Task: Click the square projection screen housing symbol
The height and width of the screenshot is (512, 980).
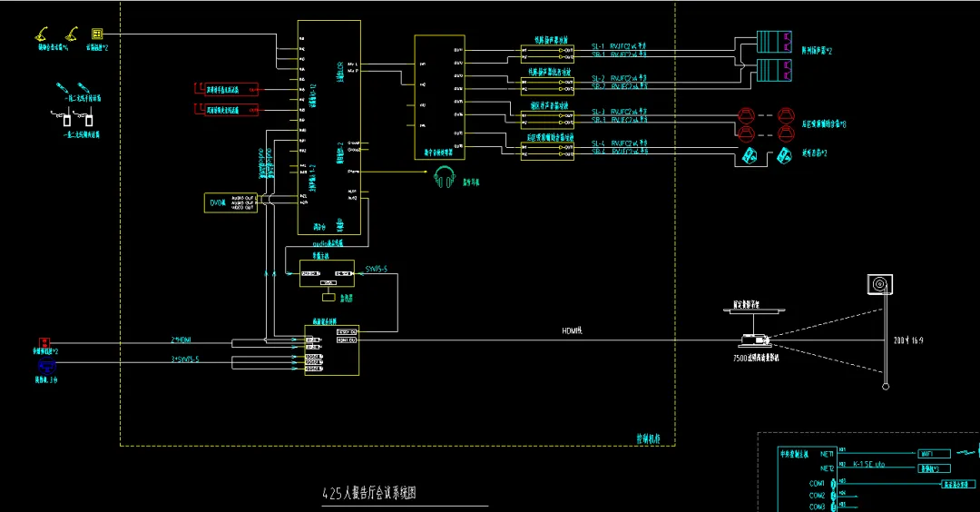Action: (x=880, y=284)
